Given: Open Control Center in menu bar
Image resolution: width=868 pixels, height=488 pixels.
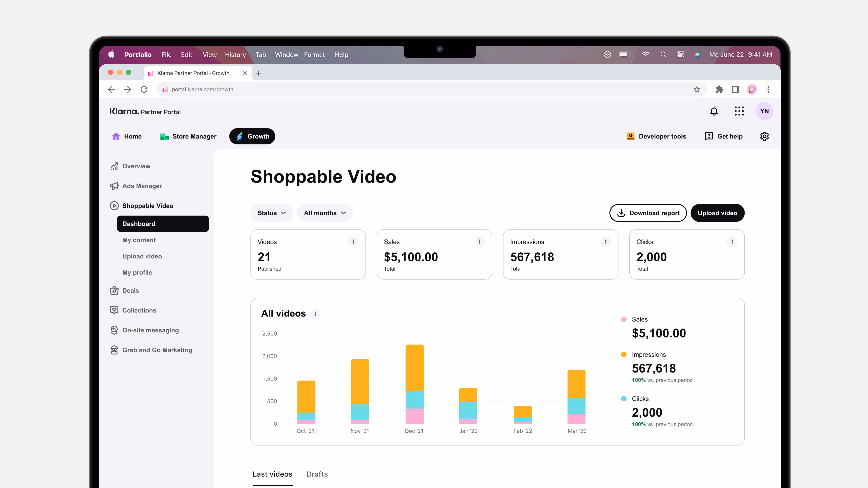Looking at the screenshot, I should coord(680,54).
